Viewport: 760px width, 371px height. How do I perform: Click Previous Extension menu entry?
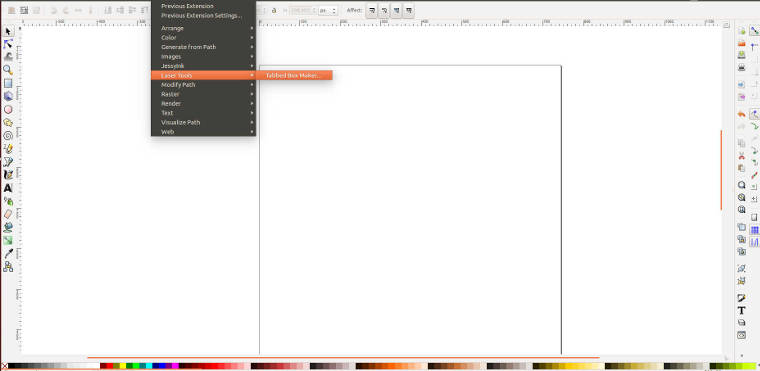point(204,6)
